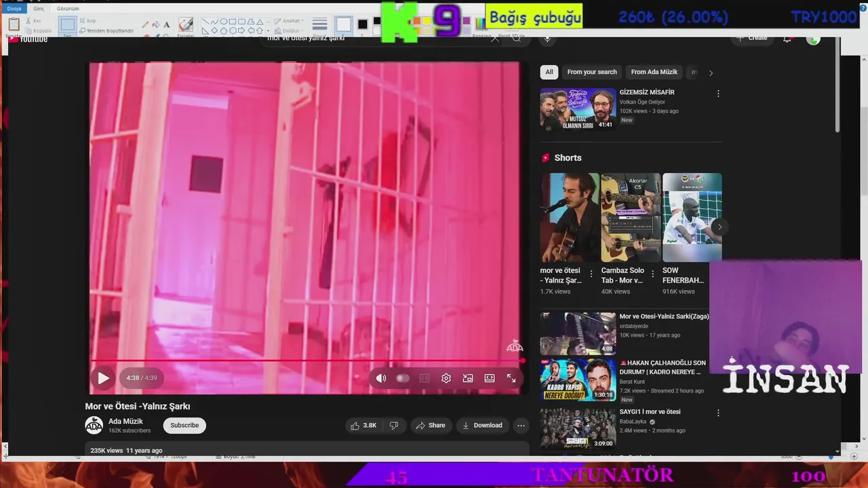
Task: Open SOW FENERBAH... short thumbnail
Action: [x=692, y=218]
